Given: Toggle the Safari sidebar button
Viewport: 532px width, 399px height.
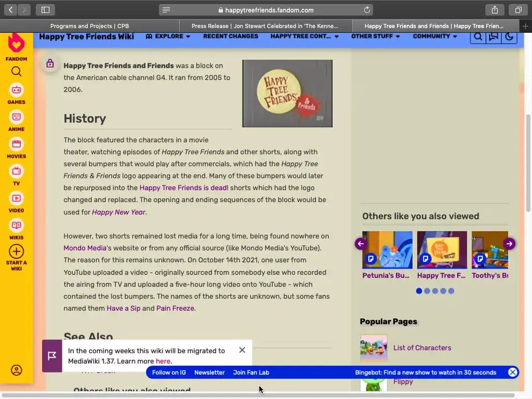Looking at the screenshot, I should pos(45,10).
